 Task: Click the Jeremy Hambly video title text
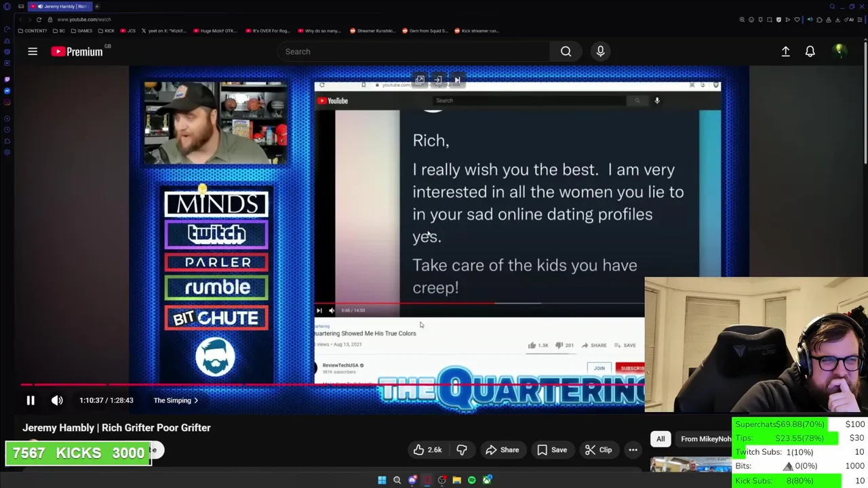pos(117,428)
